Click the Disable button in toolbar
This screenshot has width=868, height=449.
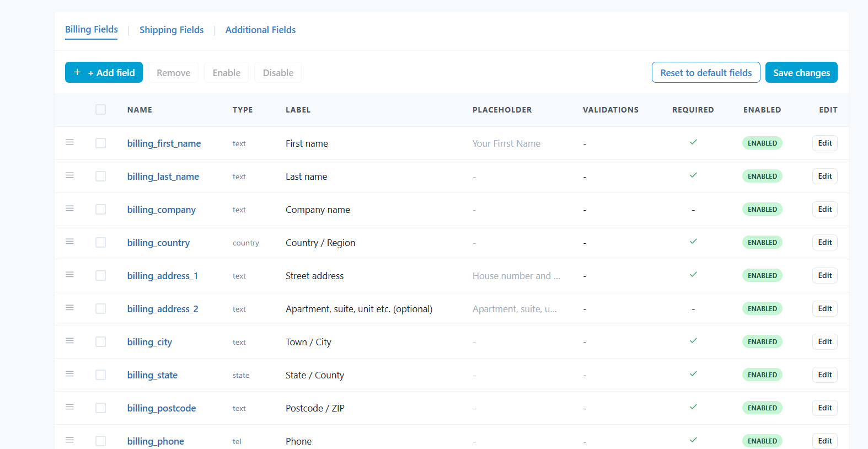[x=278, y=72]
